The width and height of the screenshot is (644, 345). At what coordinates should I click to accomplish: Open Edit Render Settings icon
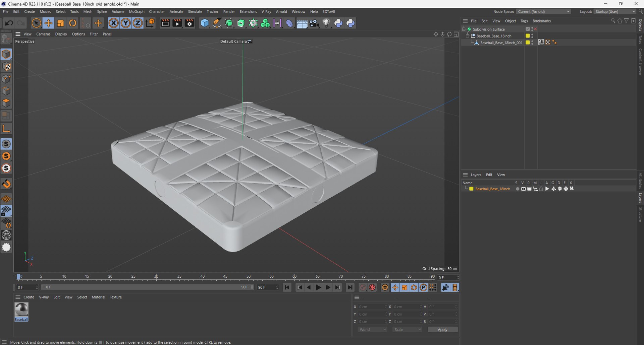pos(190,23)
